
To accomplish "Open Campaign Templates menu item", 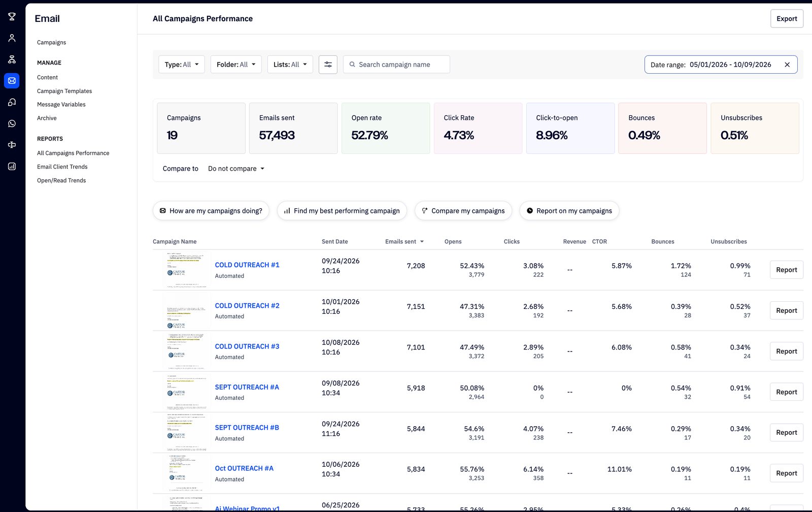I will (x=64, y=91).
